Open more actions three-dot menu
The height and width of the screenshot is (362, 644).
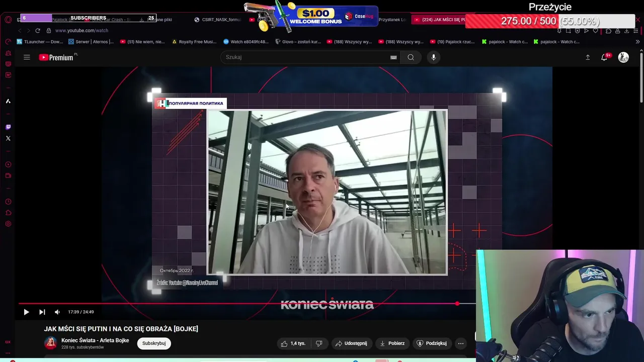tap(460, 343)
